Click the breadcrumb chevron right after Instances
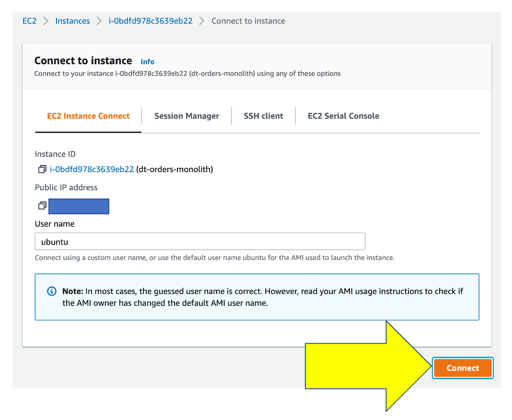The image size is (512, 420). [x=99, y=21]
